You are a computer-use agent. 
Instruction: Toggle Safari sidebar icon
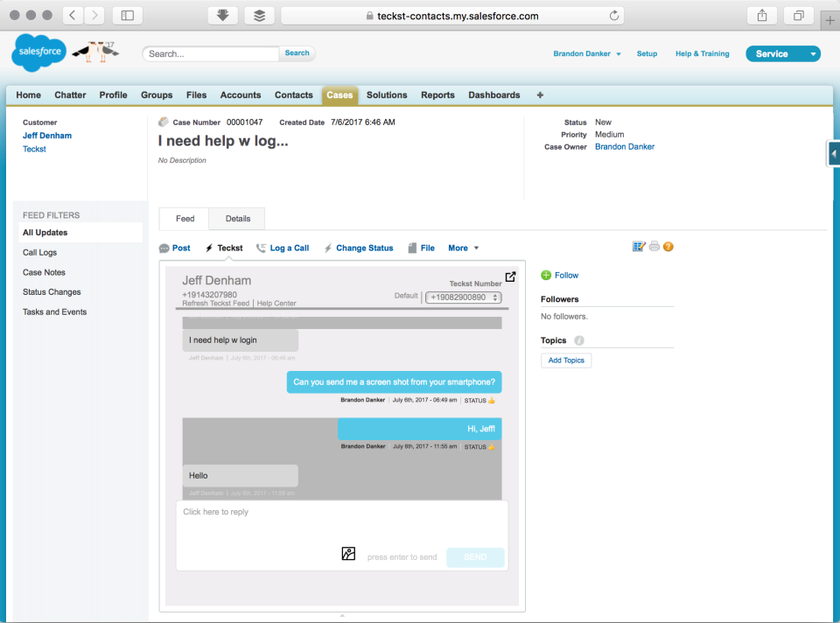pyautogui.click(x=128, y=16)
